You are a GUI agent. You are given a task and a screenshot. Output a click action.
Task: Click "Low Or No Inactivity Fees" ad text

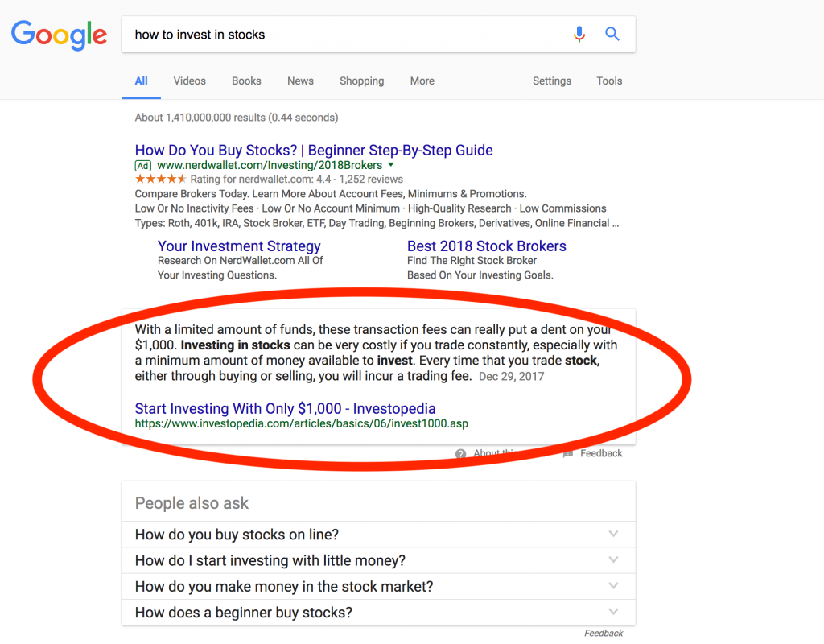click(195, 208)
